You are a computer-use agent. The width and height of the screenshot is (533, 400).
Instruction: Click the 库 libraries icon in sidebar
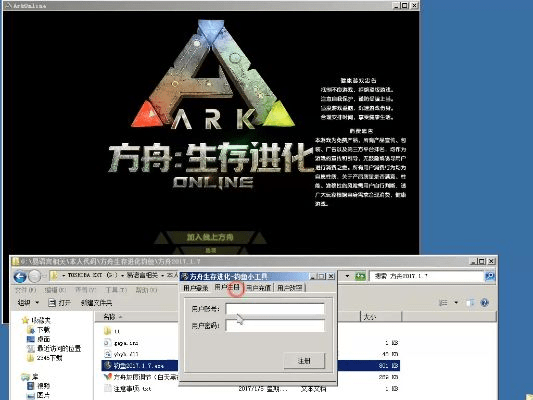(25, 377)
